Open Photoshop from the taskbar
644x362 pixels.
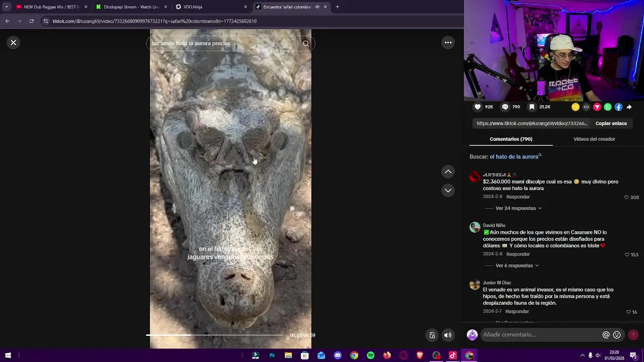tap(272, 355)
